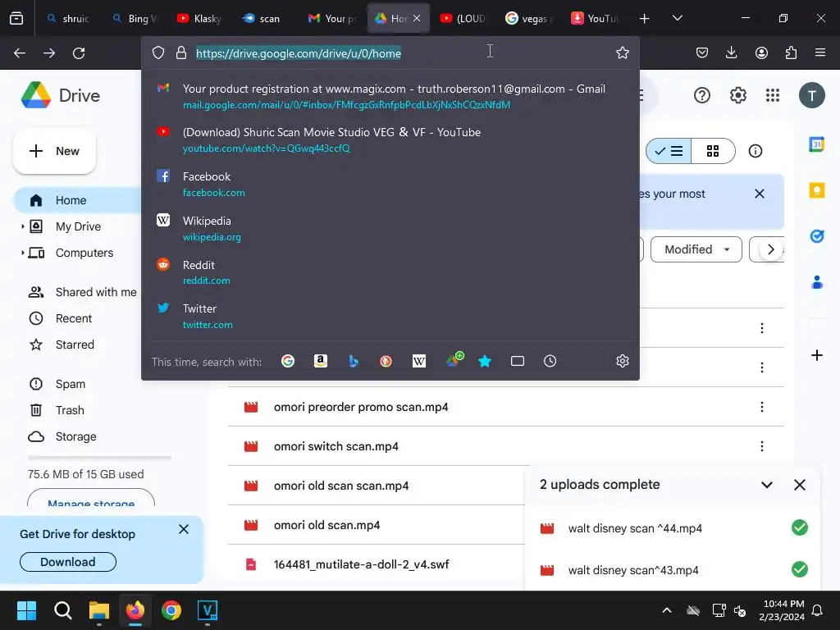
Task: Collapse the uploads complete panel
Action: pyautogui.click(x=767, y=485)
